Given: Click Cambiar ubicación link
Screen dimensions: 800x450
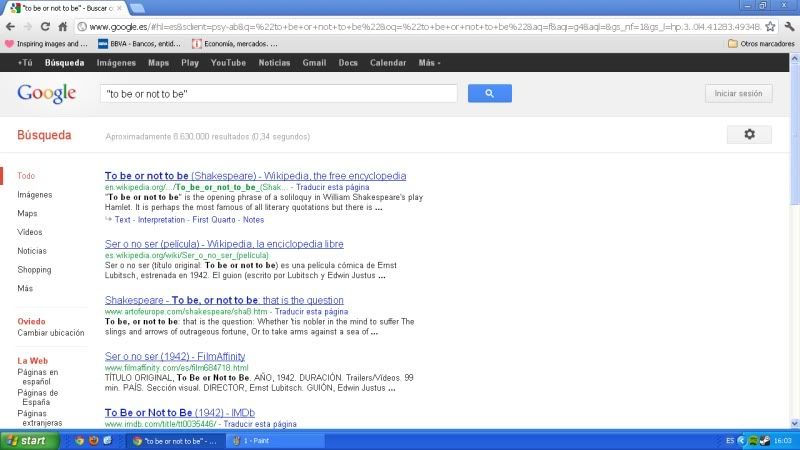Looking at the screenshot, I should [51, 333].
